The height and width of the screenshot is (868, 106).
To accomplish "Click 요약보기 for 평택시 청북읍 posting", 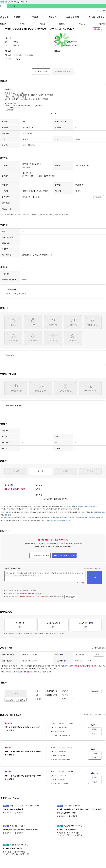I will coord(95,777).
